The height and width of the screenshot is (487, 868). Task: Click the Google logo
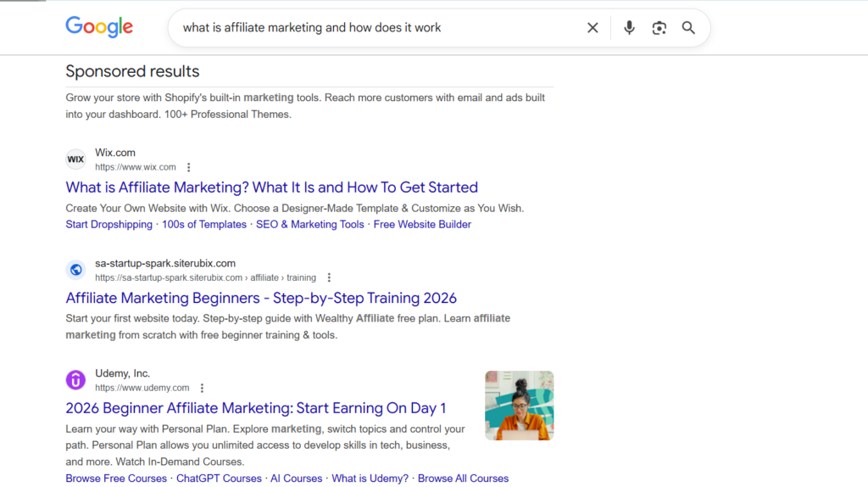99,26
